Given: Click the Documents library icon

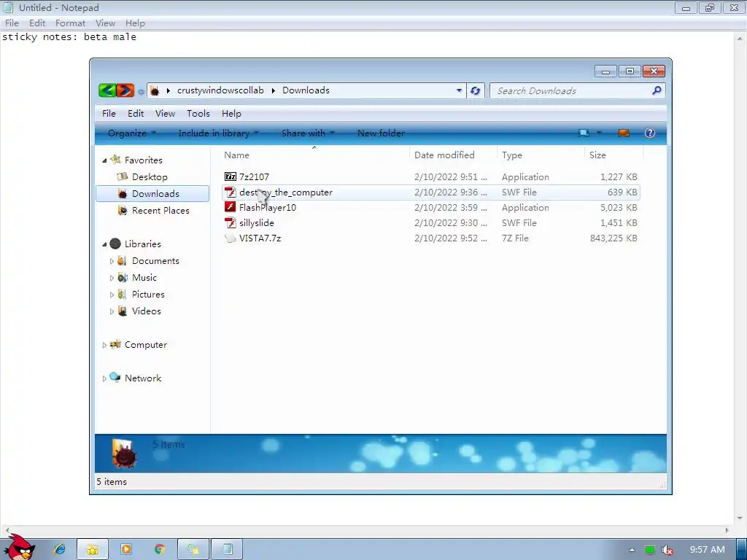Looking at the screenshot, I should click(x=123, y=260).
